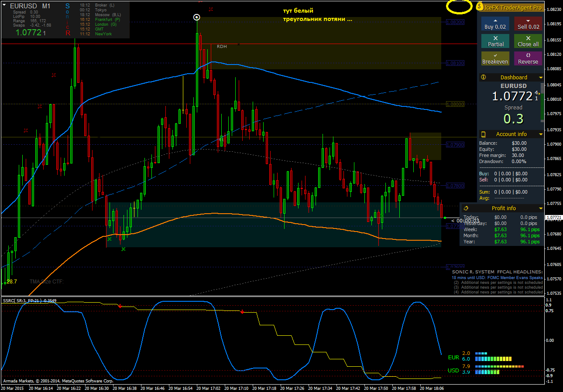Click the green 1.0772 price in info box
This screenshot has height=392, width=563.
[x=31, y=32]
